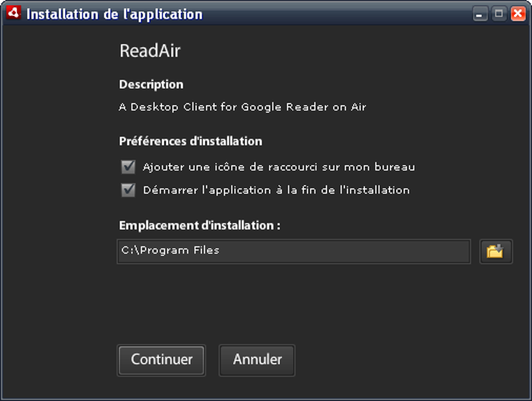Click the 'Préférences d'installation' heading
The image size is (532, 401).
[x=190, y=141]
